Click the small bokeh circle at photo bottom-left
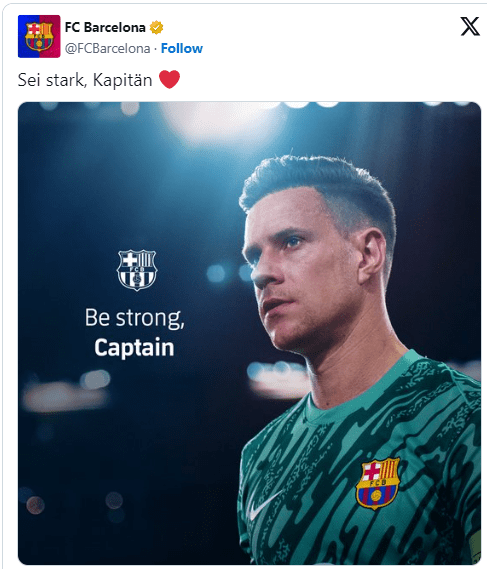Screen dimensions: 487x569 tap(35, 505)
